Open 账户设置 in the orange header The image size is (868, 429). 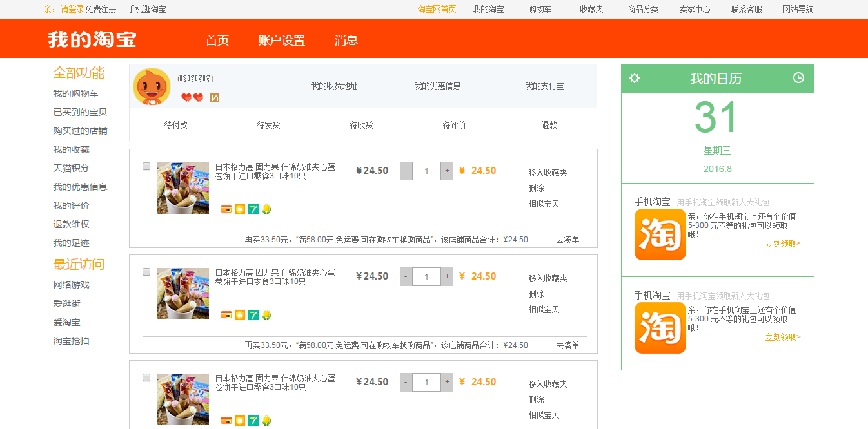click(x=281, y=41)
